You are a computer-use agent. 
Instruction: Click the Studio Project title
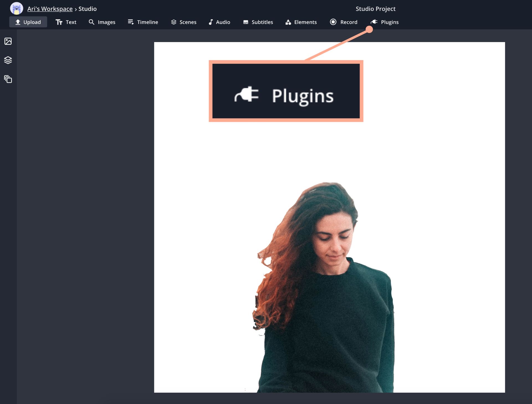(375, 9)
